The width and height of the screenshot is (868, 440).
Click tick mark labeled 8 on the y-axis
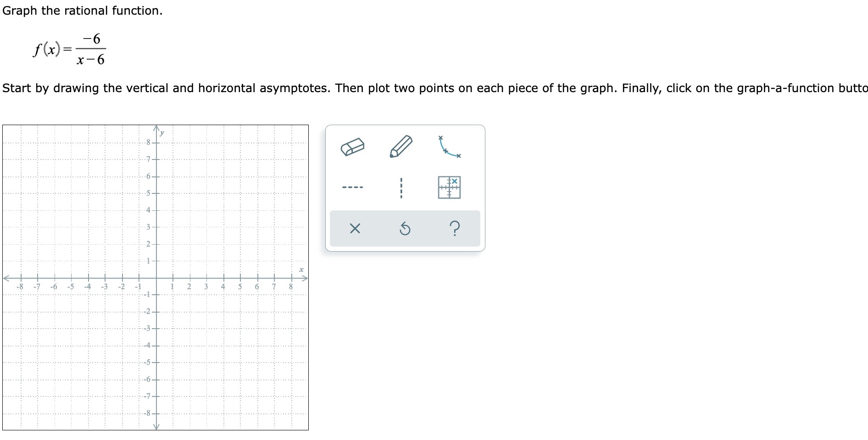coord(148,141)
